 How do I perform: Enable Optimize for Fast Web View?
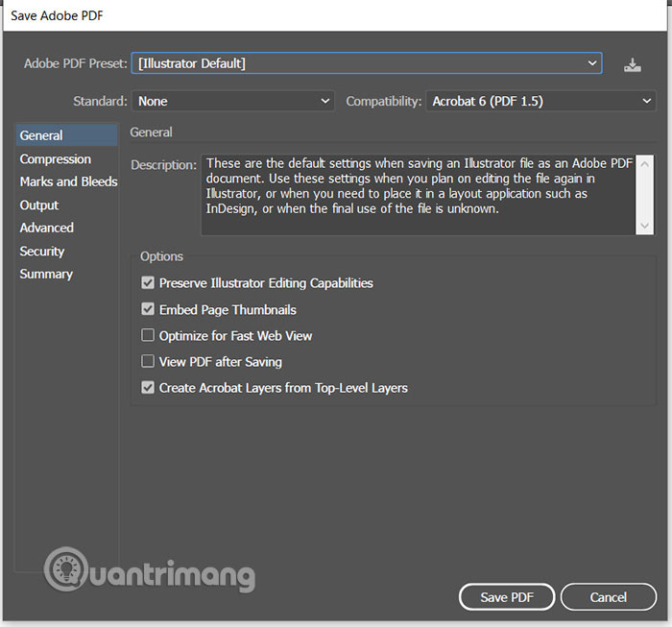148,335
